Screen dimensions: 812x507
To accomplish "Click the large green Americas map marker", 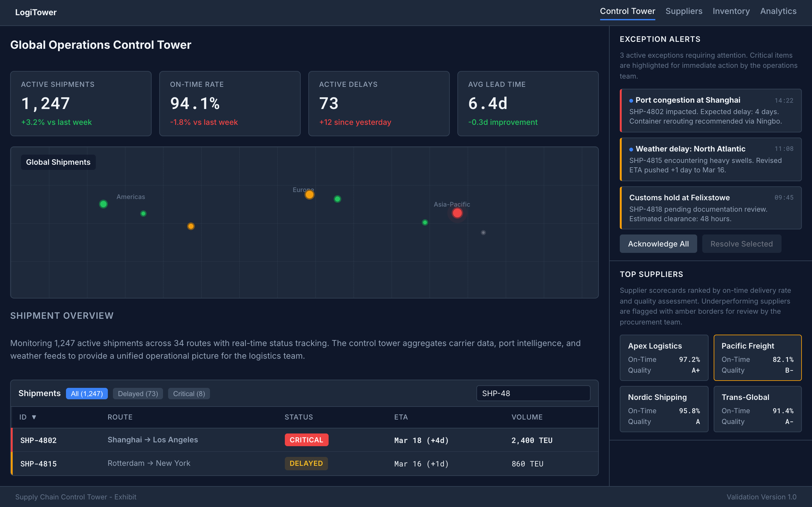I will (103, 204).
